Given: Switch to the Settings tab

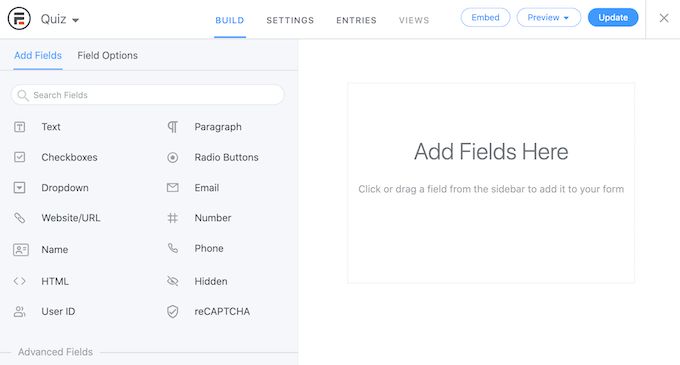Looking at the screenshot, I should click(x=290, y=20).
